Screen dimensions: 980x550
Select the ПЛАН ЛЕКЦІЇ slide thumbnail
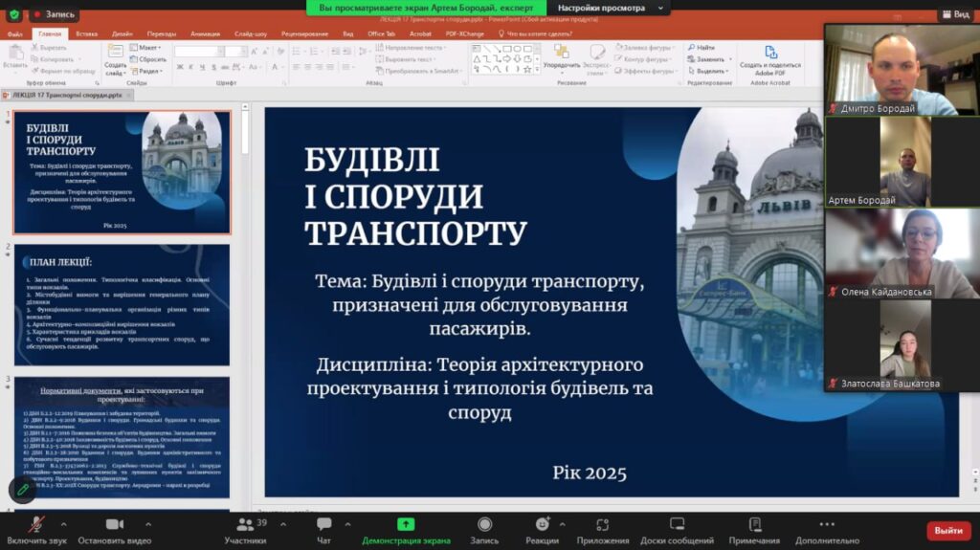[122, 304]
